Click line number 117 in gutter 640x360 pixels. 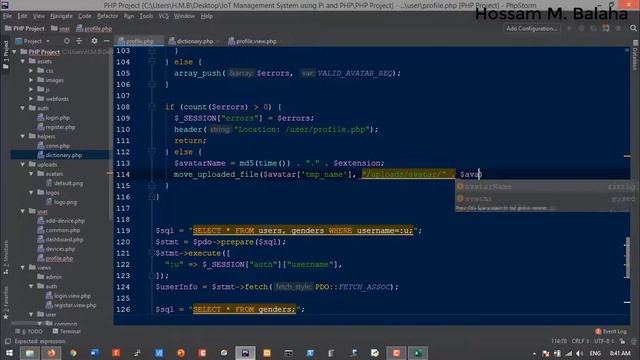pos(123,208)
